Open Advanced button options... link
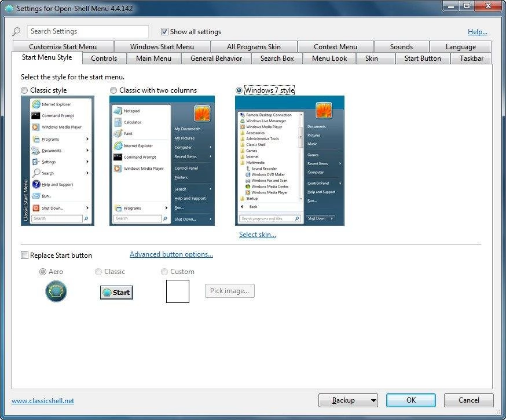This screenshot has height=420, width=506. click(171, 254)
